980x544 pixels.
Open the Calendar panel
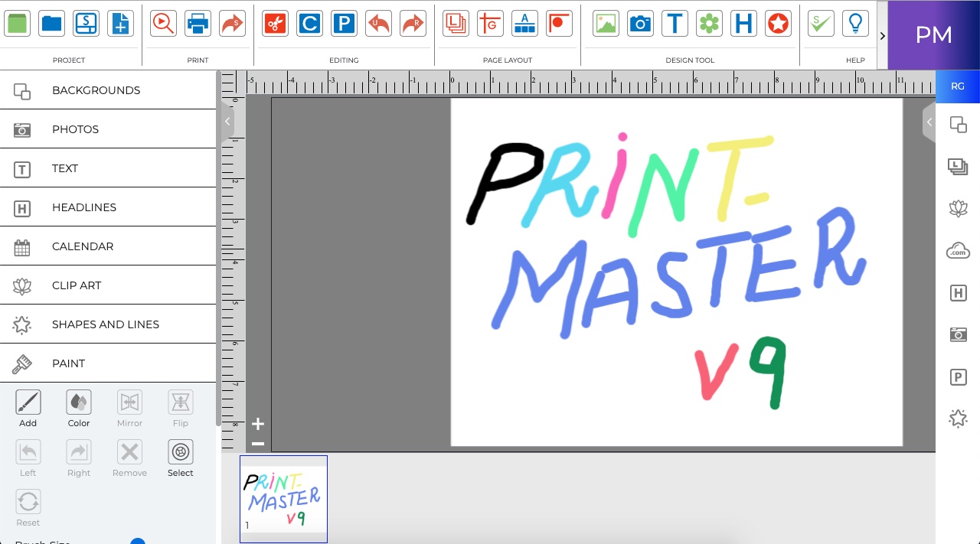[x=108, y=246]
